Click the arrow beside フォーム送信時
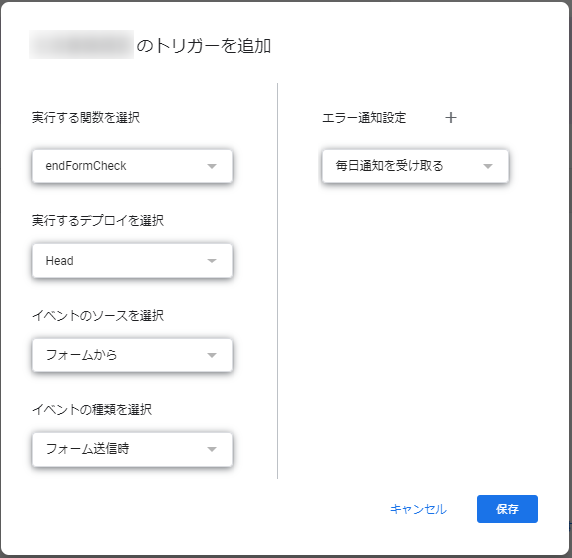This screenshot has width=572, height=558. pos(212,449)
